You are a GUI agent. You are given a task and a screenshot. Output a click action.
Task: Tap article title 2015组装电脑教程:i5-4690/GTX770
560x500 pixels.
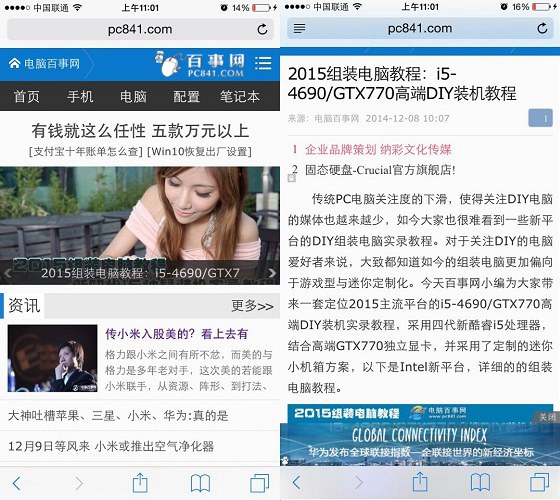[402, 84]
